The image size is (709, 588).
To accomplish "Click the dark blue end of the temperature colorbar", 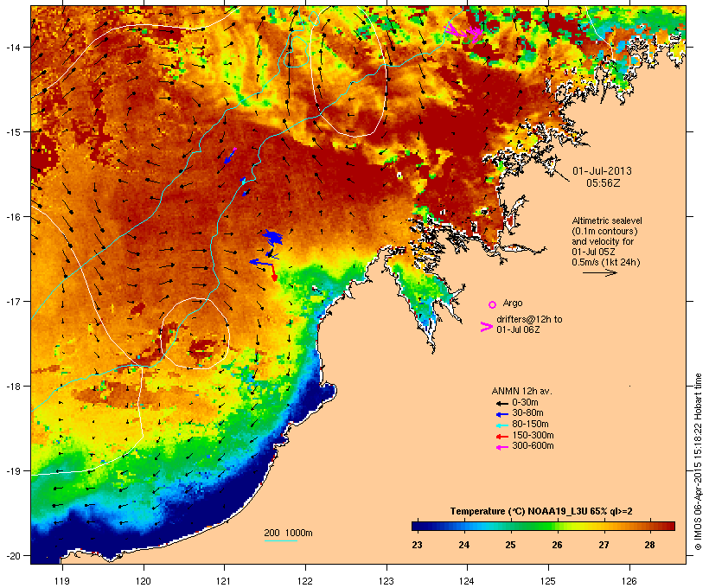I will click(416, 526).
